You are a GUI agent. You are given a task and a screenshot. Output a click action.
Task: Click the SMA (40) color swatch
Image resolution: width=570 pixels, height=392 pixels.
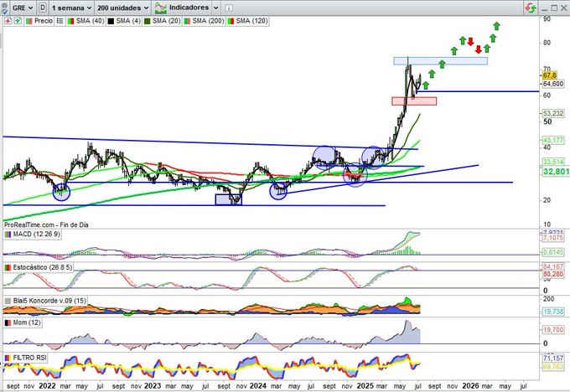pyautogui.click(x=71, y=21)
